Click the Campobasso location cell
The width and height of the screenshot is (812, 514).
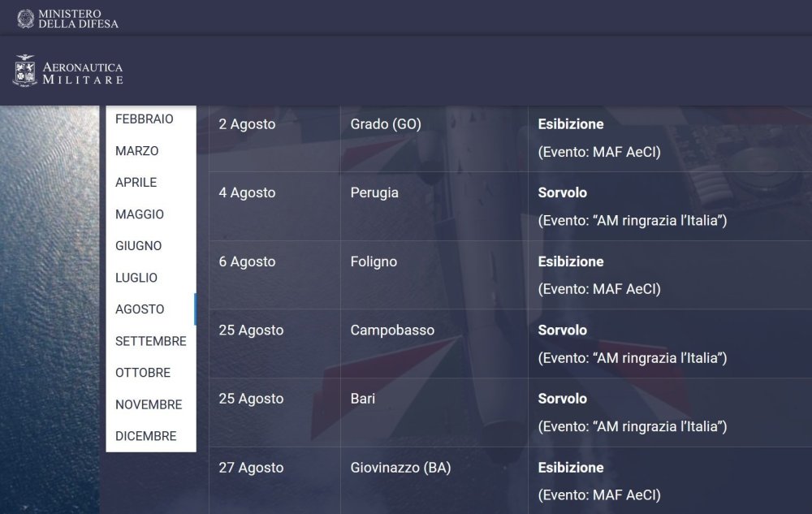[392, 330]
